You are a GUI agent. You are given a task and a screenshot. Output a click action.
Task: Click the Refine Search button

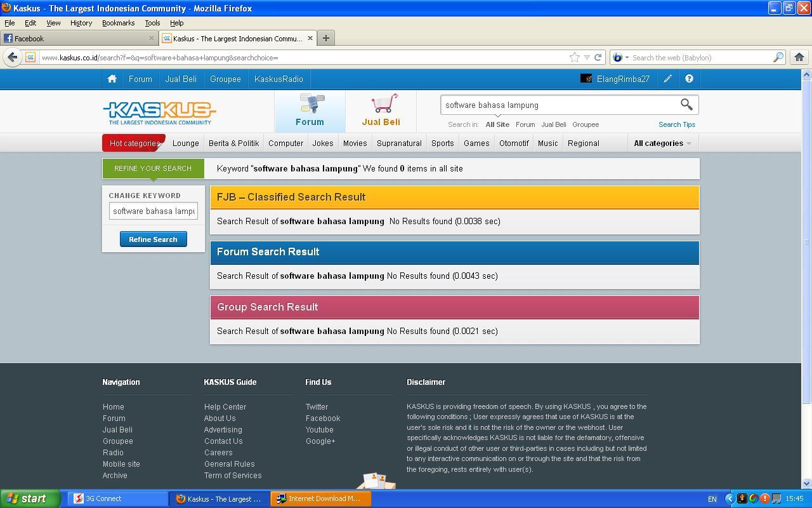pos(153,239)
